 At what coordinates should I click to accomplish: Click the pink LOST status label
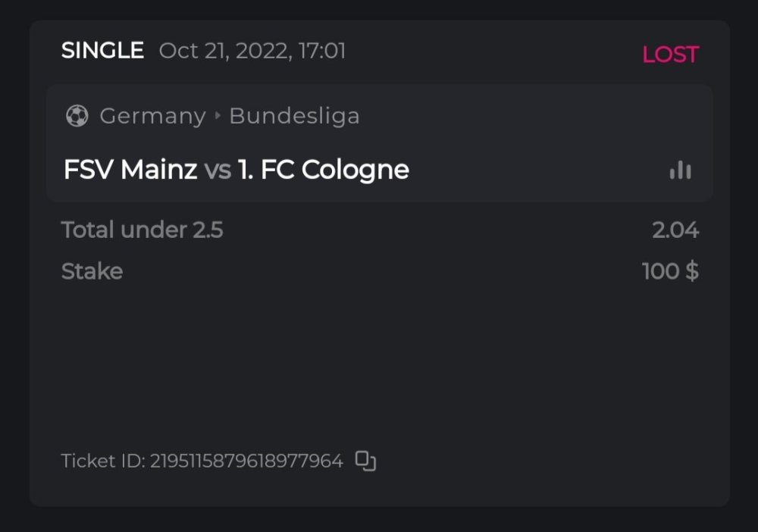670,55
